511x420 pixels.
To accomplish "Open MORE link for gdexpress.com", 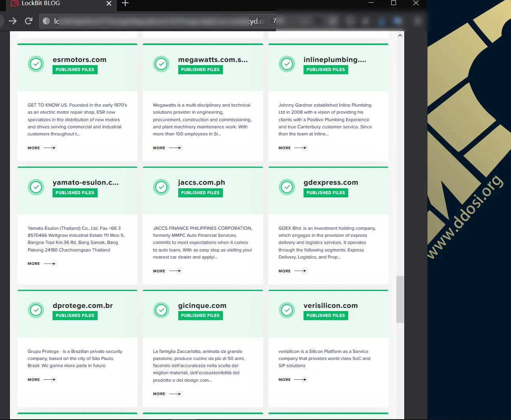I will click(x=293, y=271).
